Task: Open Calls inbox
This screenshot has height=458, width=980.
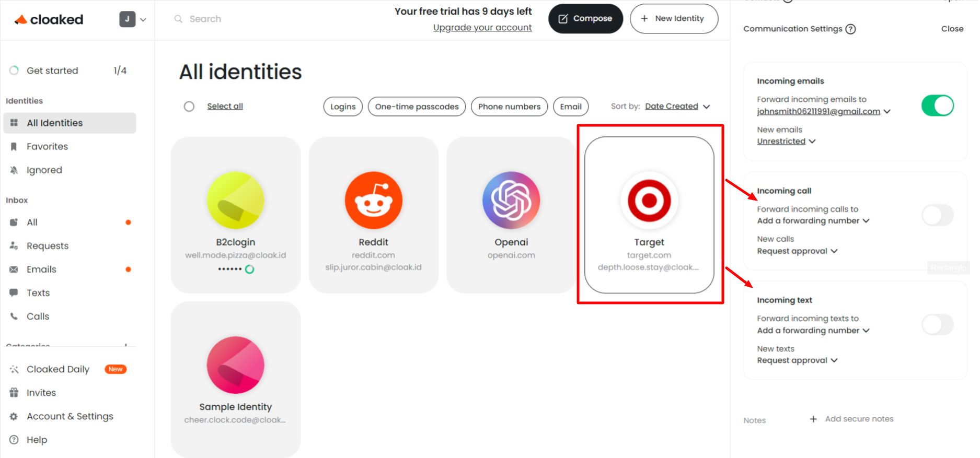Action: point(70,316)
